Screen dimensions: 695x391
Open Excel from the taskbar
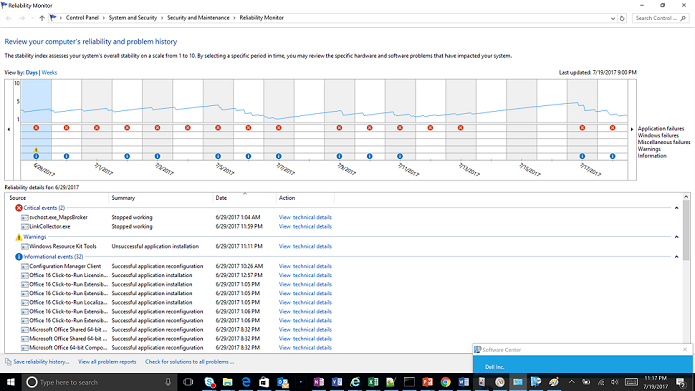(x=373, y=382)
